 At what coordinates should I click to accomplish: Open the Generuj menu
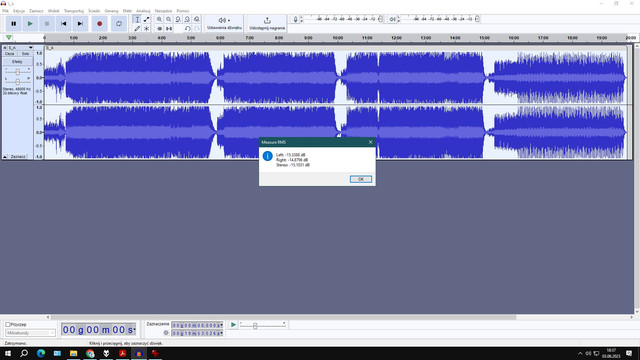tap(111, 11)
